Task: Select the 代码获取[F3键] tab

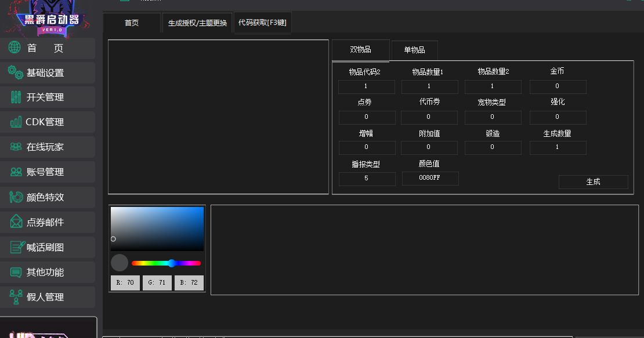Action: pyautogui.click(x=262, y=23)
